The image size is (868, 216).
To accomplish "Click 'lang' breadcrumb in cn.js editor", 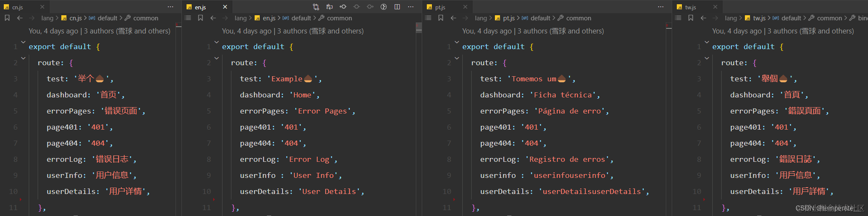I will 47,18.
